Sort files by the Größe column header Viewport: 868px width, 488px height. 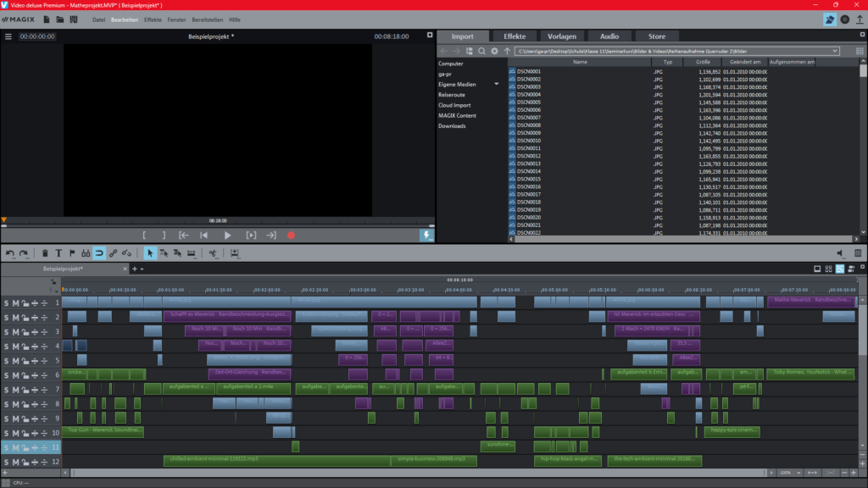point(703,62)
